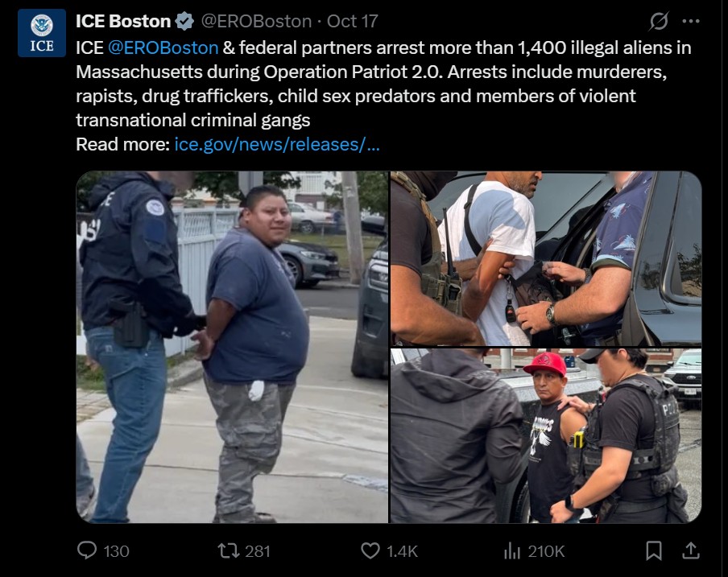
Task: Open the ICE Boston display name
Action: pyautogui.click(x=123, y=22)
